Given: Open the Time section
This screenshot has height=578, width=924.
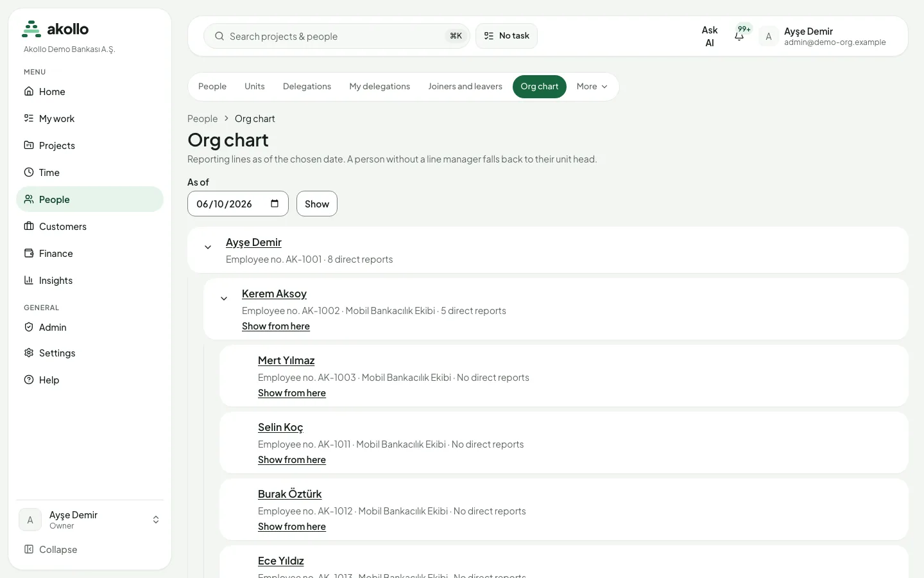Looking at the screenshot, I should (x=90, y=173).
